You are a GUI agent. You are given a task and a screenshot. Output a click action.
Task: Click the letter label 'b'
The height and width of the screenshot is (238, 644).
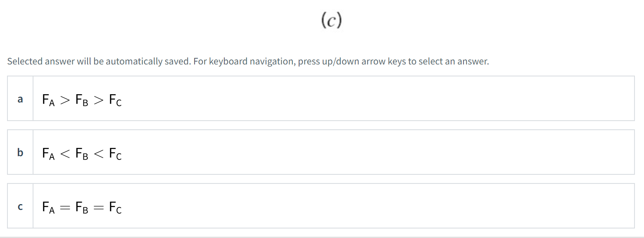(20, 152)
